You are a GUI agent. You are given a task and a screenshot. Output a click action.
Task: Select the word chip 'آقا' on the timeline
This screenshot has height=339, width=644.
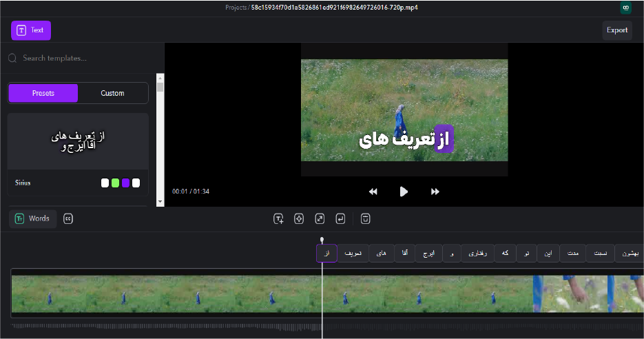[404, 253]
